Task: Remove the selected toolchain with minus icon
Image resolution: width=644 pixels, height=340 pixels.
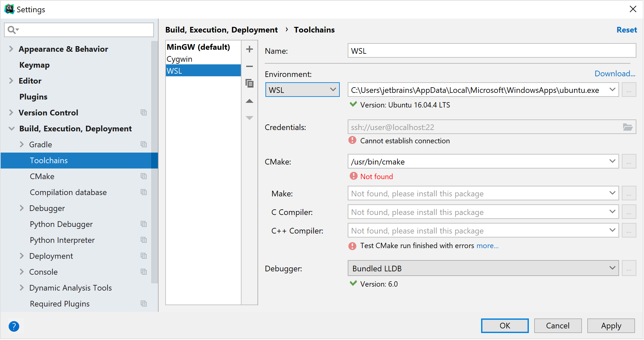Action: tap(250, 66)
